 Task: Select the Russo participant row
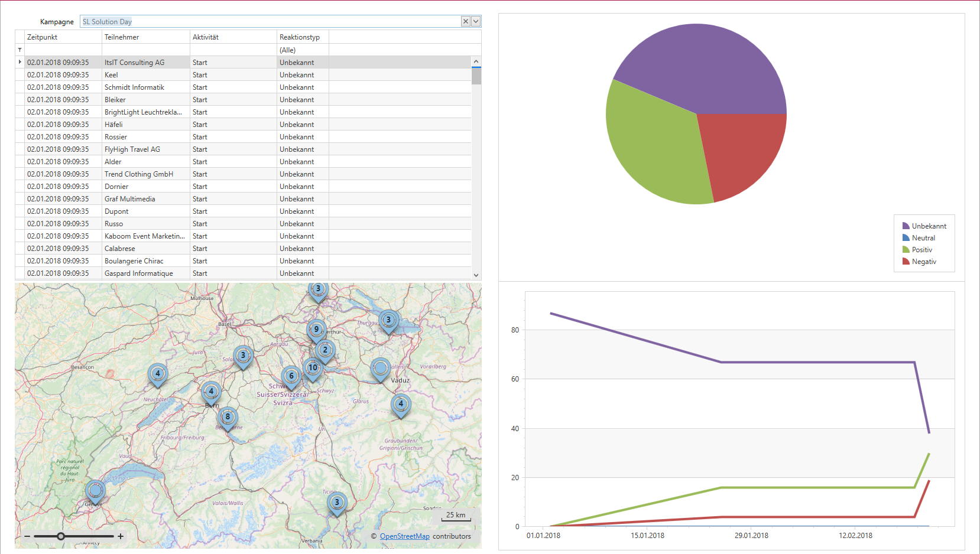[x=243, y=223]
